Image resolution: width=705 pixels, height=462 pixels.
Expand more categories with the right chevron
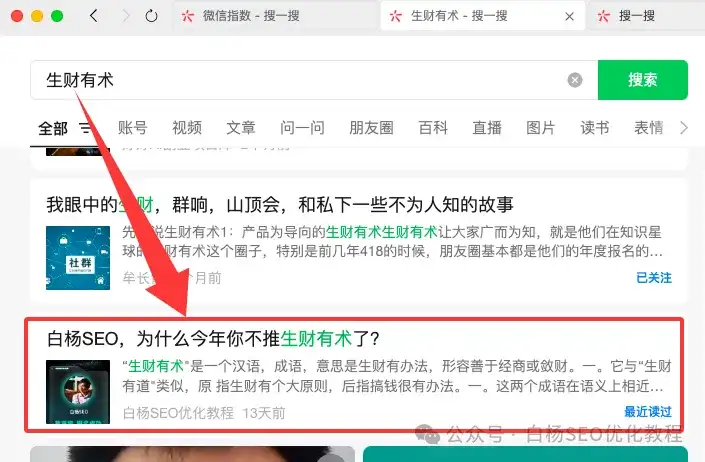pos(684,128)
